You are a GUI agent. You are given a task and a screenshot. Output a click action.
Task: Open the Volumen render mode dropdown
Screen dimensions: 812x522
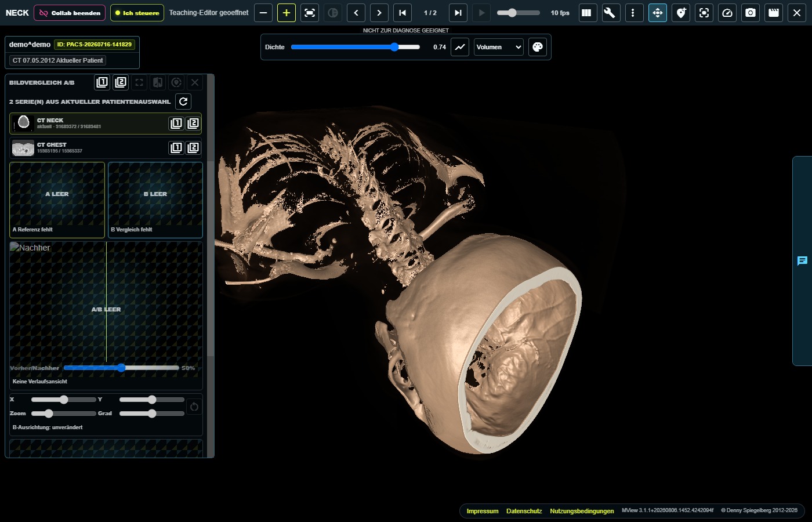(x=499, y=47)
